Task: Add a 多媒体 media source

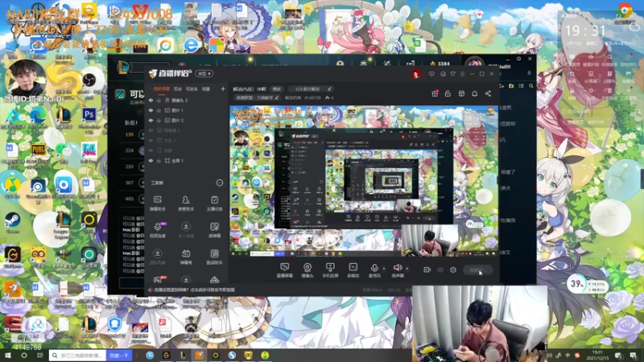Action: click(353, 270)
